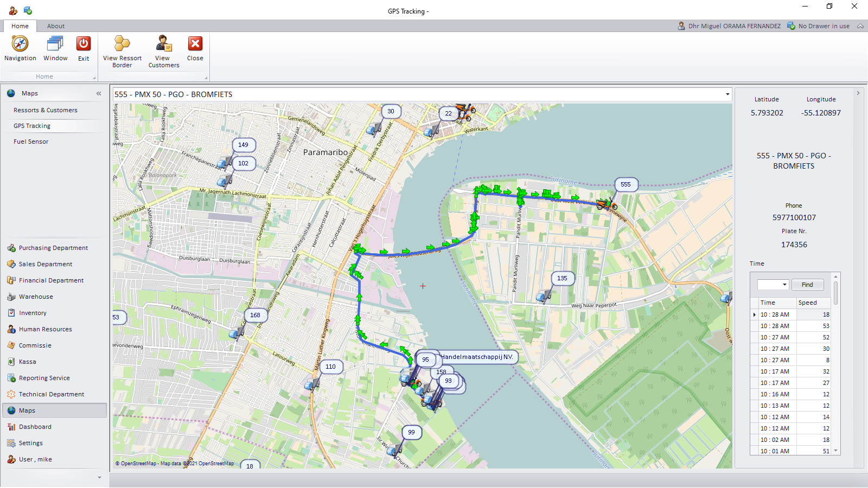
Task: Select map marker labeled 135
Action: click(x=562, y=278)
